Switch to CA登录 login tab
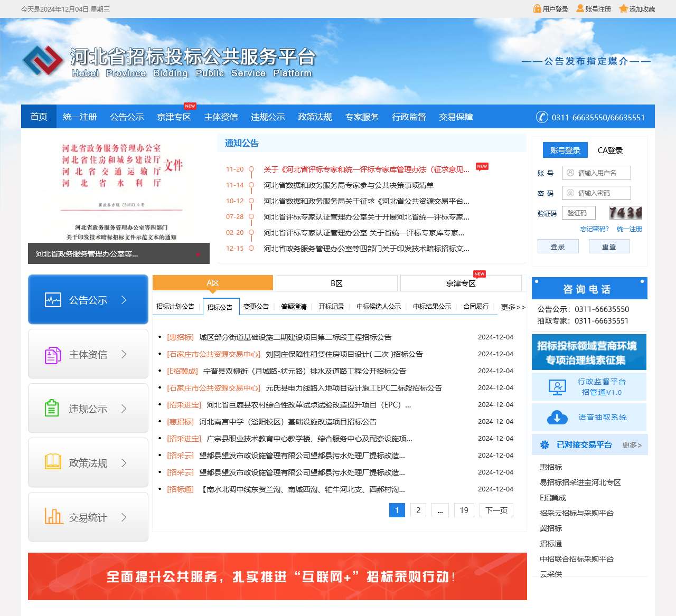 click(610, 150)
